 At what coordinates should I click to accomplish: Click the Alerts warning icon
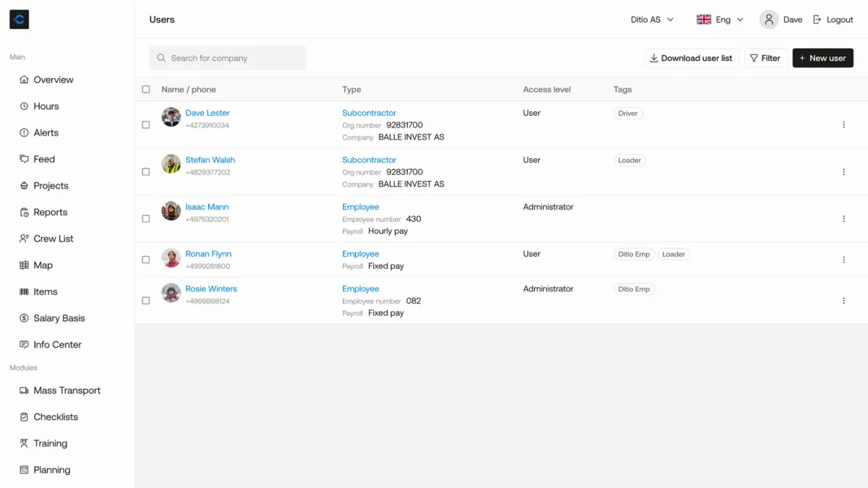pyautogui.click(x=25, y=133)
